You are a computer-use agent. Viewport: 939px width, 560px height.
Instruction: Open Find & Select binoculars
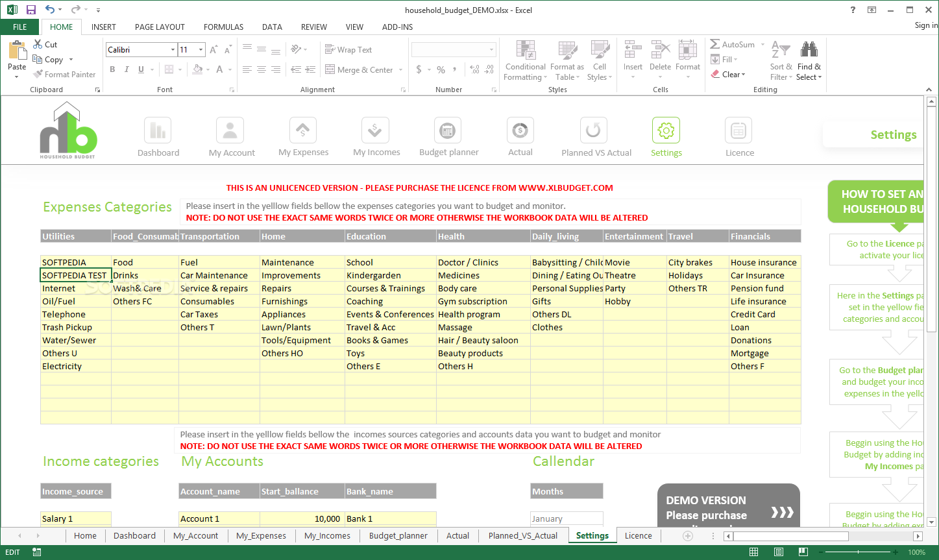click(x=809, y=60)
